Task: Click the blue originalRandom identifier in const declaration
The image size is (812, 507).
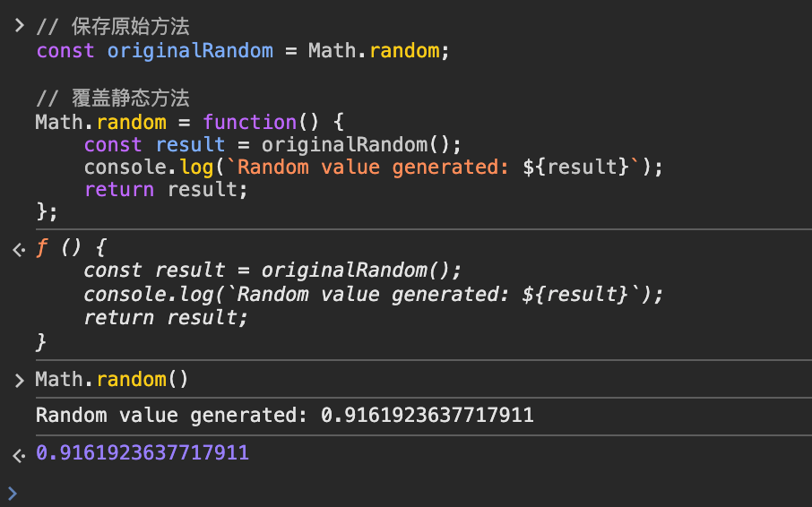Action: coord(189,50)
